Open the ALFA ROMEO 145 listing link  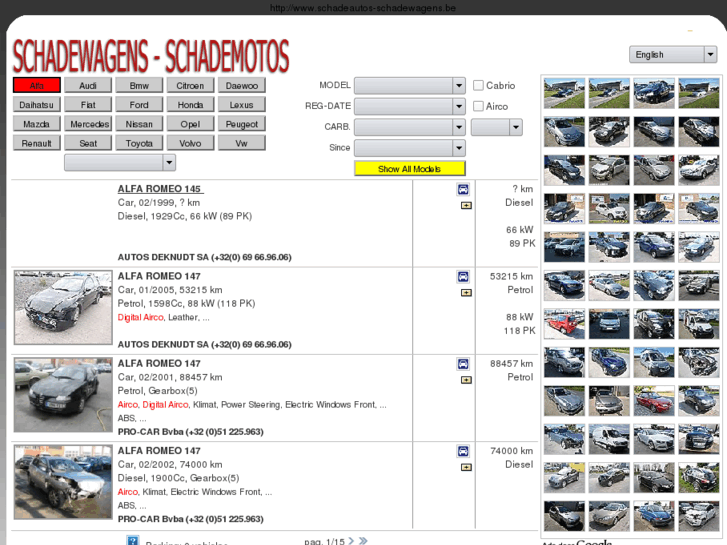[160, 189]
